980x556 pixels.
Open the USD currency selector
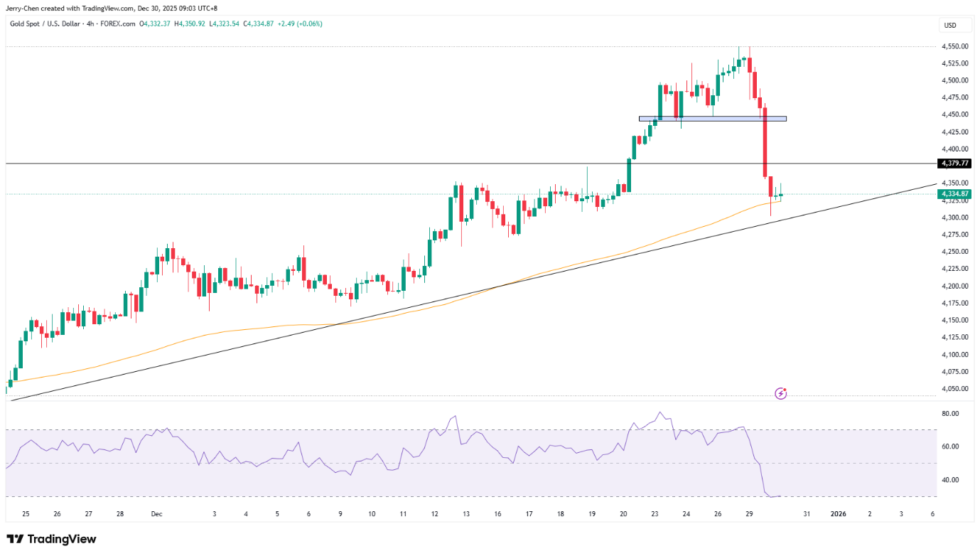tap(949, 26)
